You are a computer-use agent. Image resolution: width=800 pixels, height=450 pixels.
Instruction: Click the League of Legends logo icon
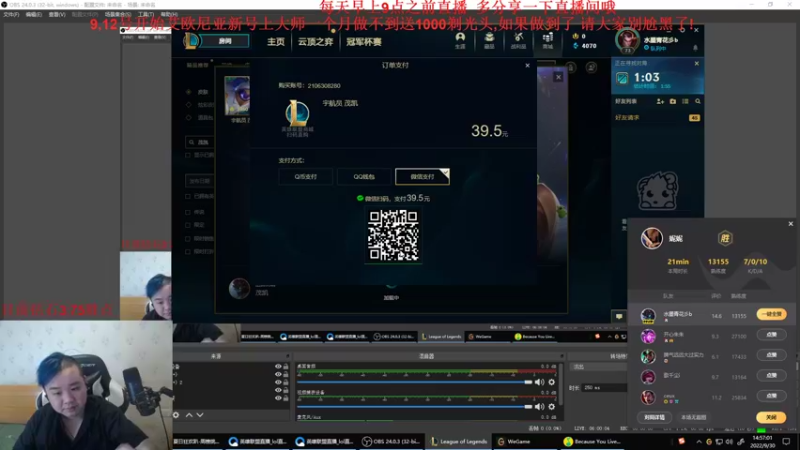[x=191, y=41]
